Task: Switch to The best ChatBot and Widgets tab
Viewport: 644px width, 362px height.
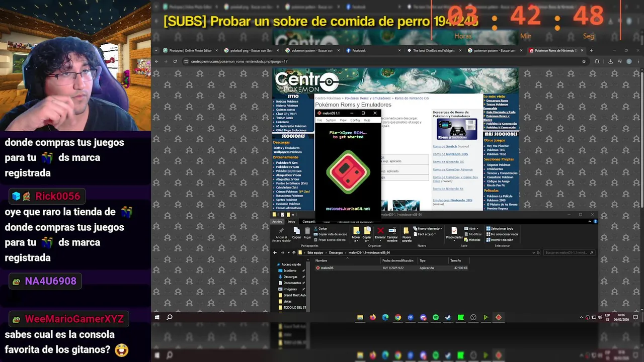Action: [x=434, y=50]
